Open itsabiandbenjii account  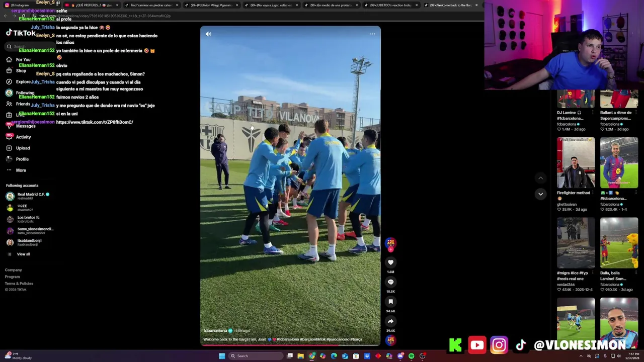click(x=24, y=242)
